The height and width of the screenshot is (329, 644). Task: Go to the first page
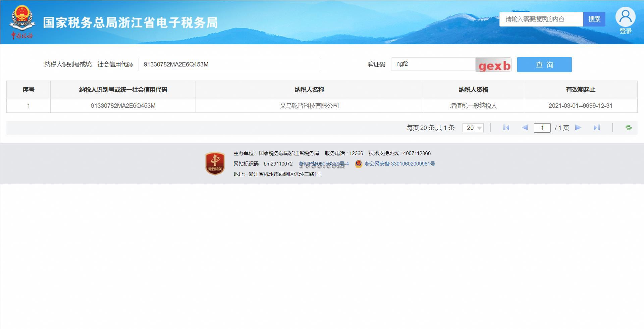[x=506, y=128]
